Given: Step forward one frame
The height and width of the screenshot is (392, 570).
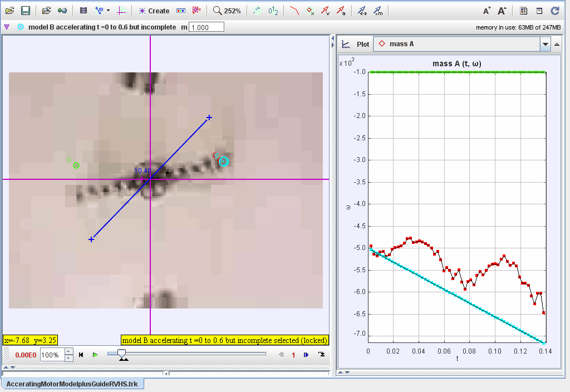Looking at the screenshot, I should [x=306, y=355].
